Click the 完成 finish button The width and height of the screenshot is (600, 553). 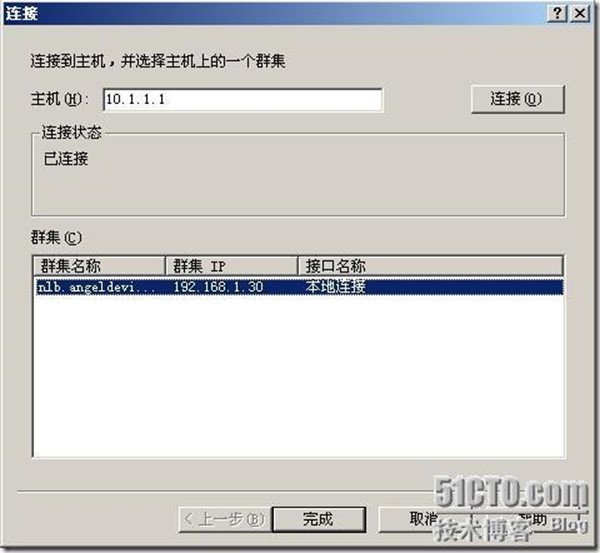click(x=319, y=519)
